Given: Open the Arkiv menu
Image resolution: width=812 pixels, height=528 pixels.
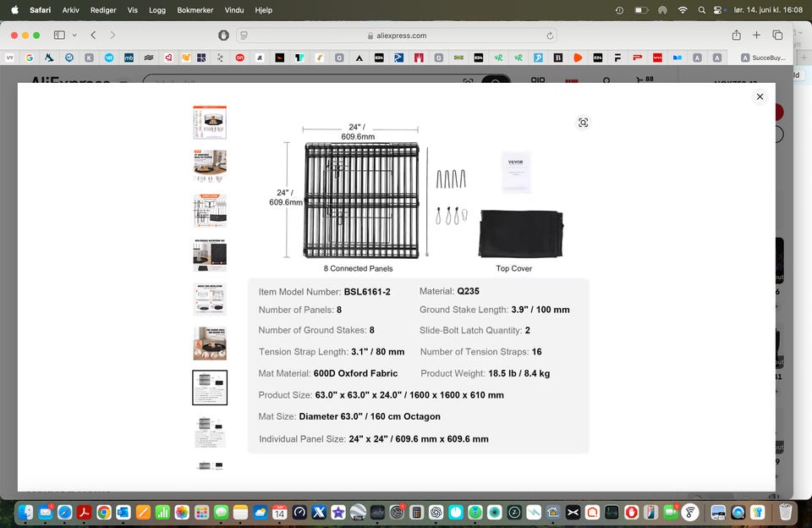Looking at the screenshot, I should click(70, 10).
